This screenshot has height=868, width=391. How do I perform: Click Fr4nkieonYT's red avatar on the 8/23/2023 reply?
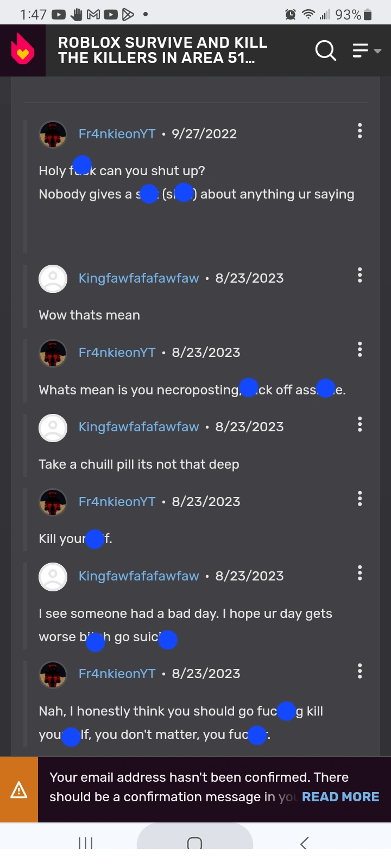pos(53,353)
